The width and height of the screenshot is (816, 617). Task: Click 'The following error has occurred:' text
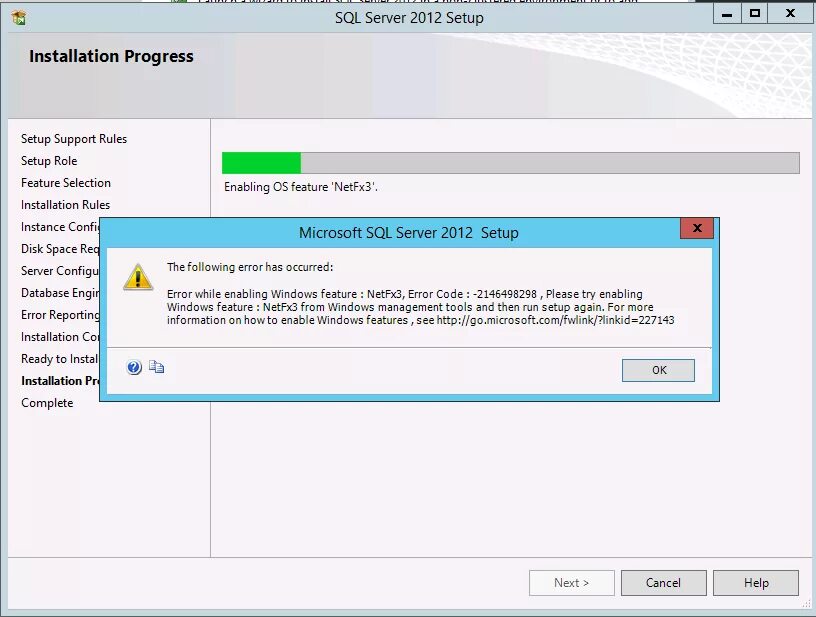tap(250, 267)
